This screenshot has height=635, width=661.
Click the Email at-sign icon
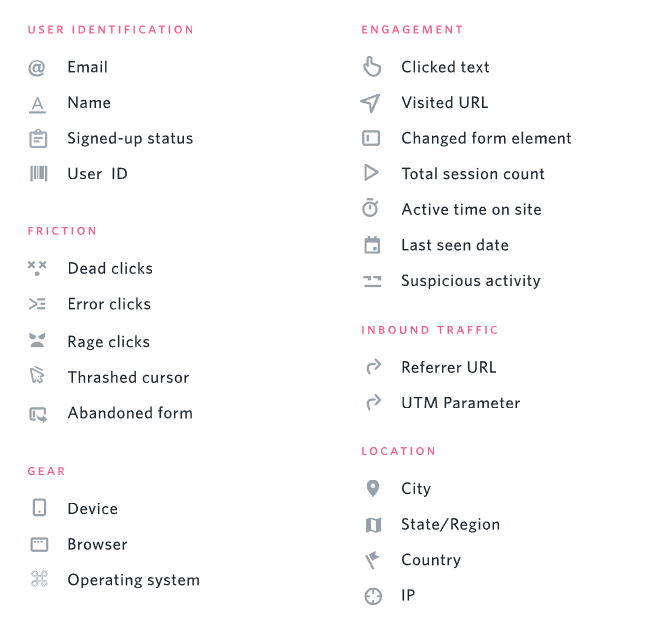[x=37, y=67]
